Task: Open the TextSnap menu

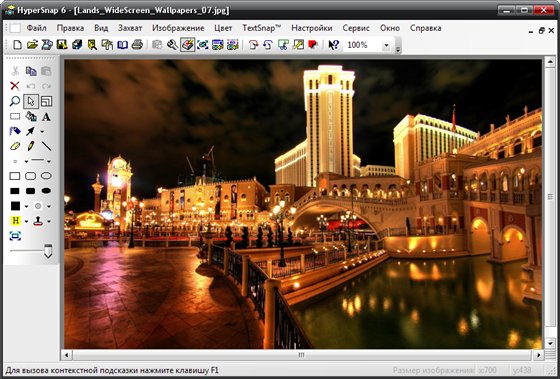Action: tap(261, 28)
